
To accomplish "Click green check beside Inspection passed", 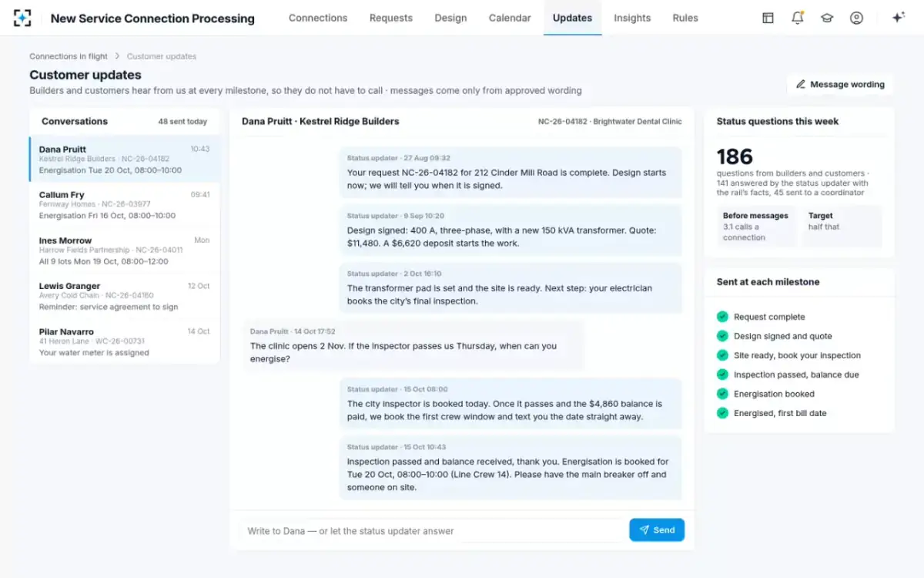I will 722,375.
